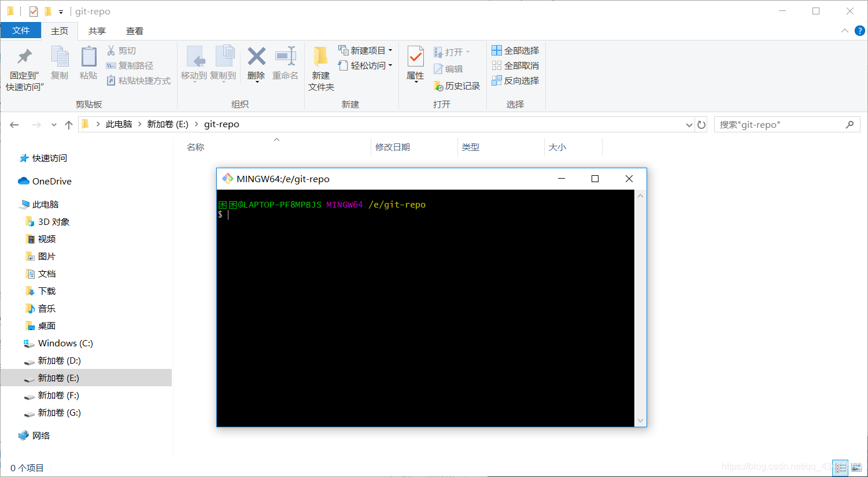The height and width of the screenshot is (477, 868).
Task: Click the Pin to Quick Access icon
Action: coord(25,57)
